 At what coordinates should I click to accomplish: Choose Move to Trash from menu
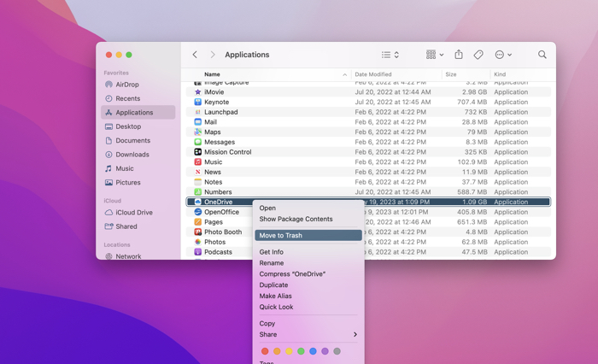point(281,236)
